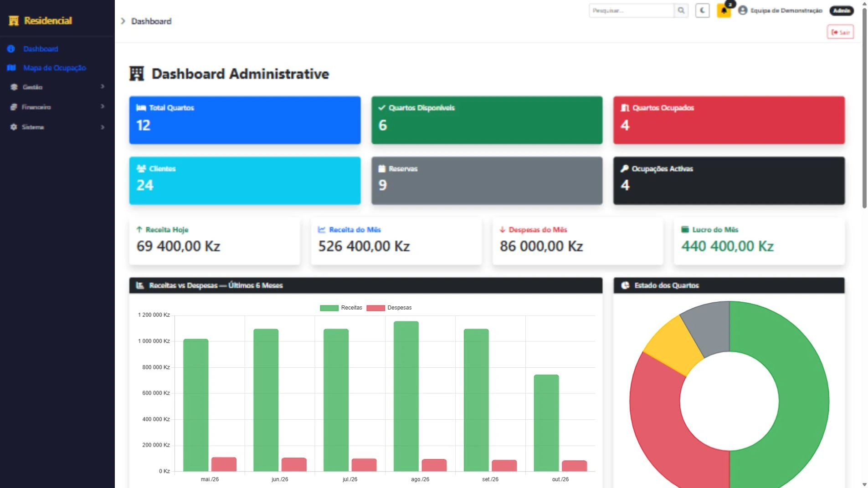The width and height of the screenshot is (868, 488).
Task: Click the breadcrumb chevron before Dashboard
Action: [x=123, y=21]
